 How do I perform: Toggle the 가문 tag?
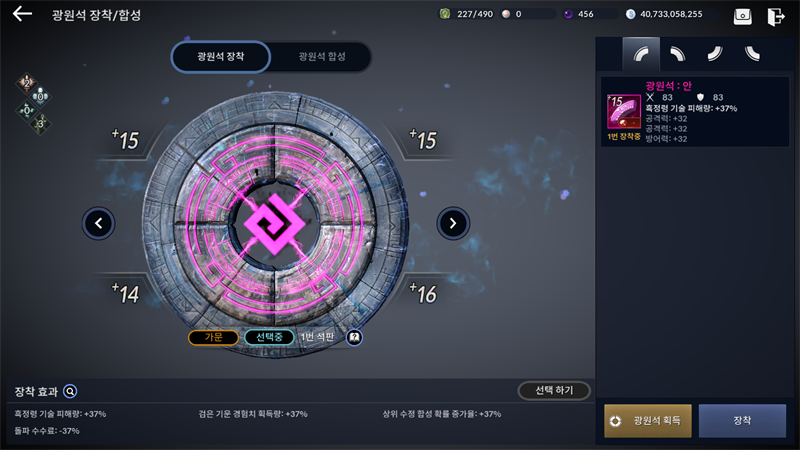click(x=213, y=337)
